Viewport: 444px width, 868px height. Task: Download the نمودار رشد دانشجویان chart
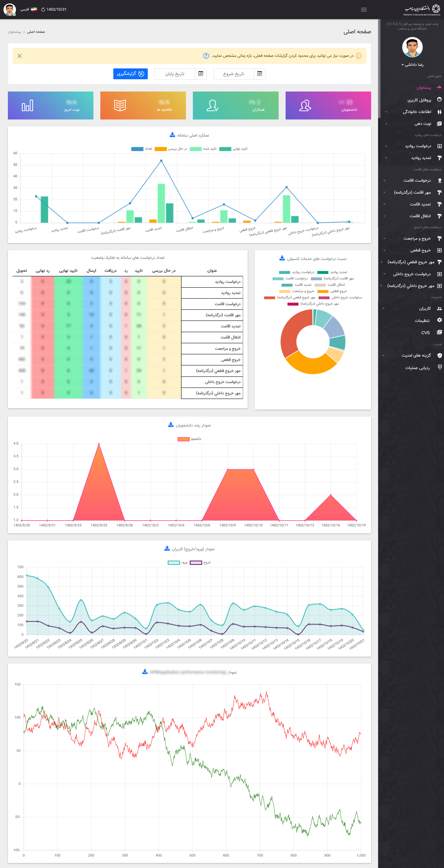coord(171,425)
